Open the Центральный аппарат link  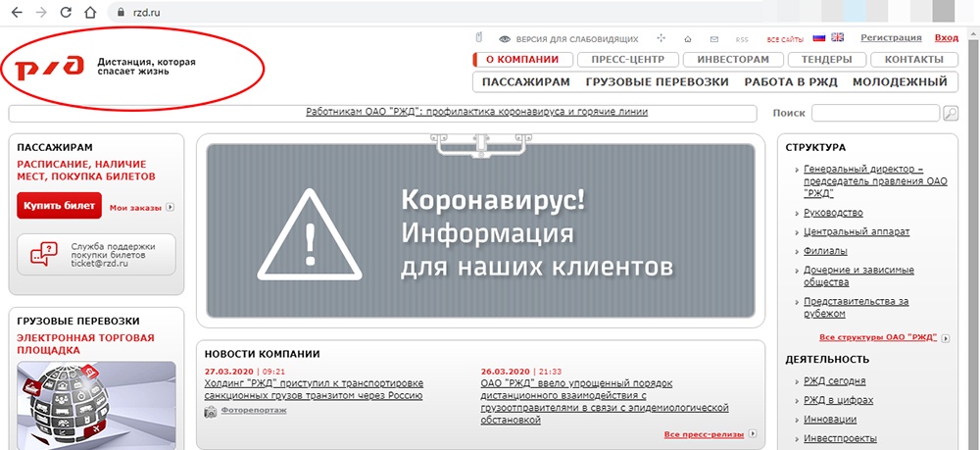pos(857,232)
